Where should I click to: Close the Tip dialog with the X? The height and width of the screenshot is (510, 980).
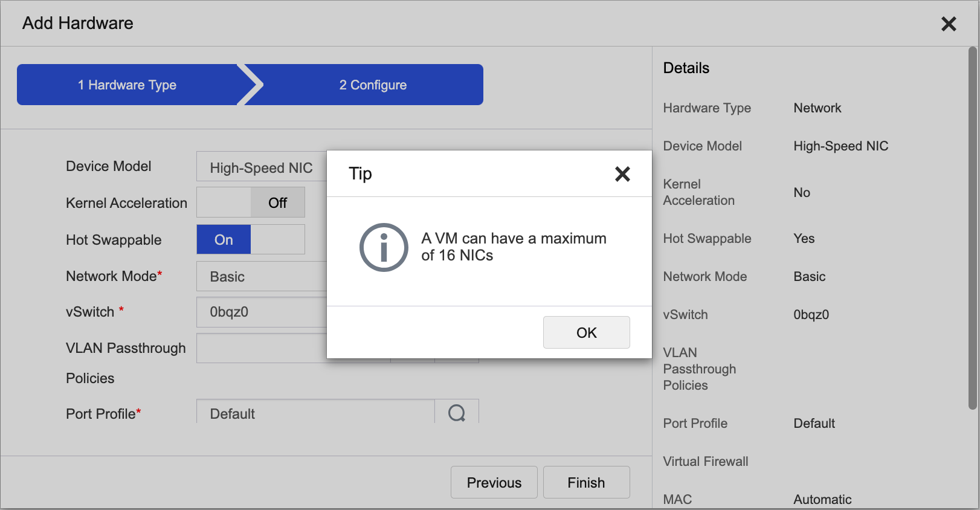tap(622, 174)
